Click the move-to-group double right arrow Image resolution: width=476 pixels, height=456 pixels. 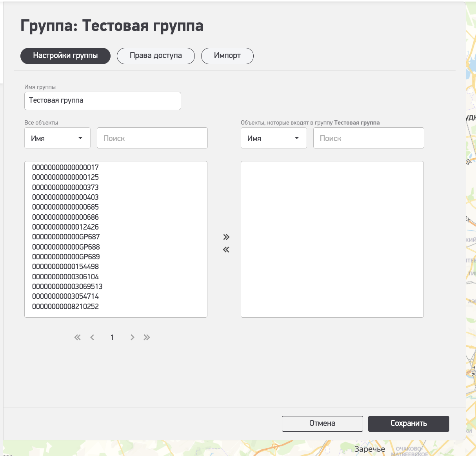pos(226,237)
